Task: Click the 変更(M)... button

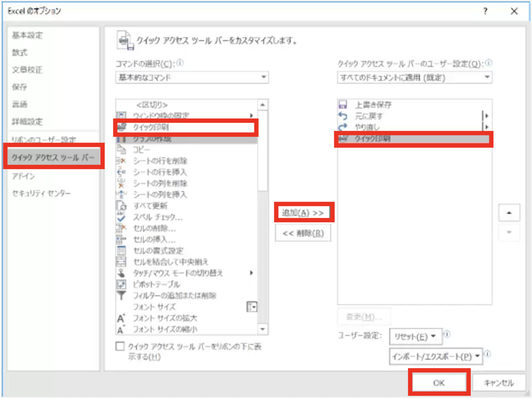Action: tap(364, 317)
